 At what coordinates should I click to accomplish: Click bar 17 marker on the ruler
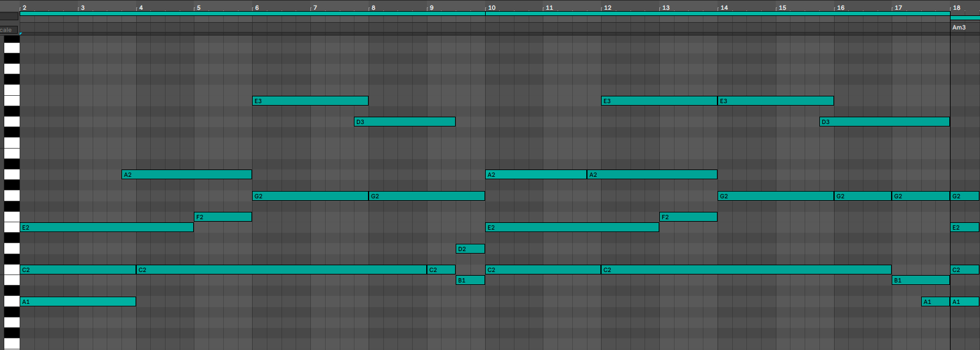click(898, 7)
